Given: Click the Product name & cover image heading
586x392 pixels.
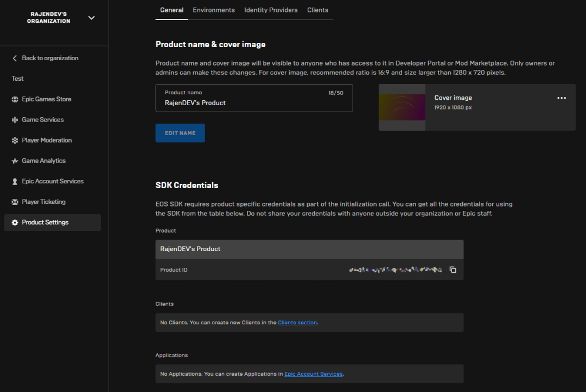Looking at the screenshot, I should pyautogui.click(x=211, y=45).
